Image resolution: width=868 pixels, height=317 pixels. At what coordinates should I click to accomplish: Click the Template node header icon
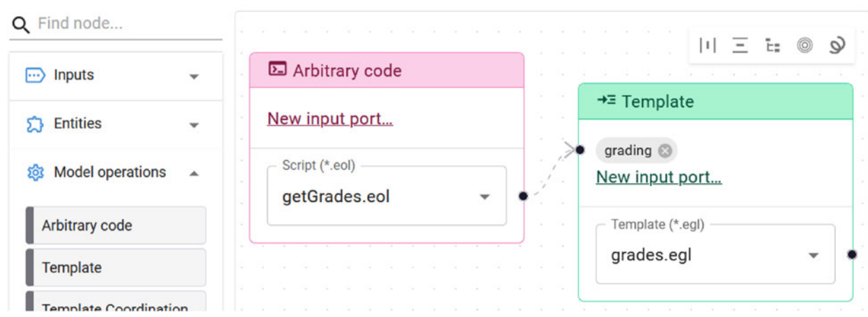click(606, 101)
